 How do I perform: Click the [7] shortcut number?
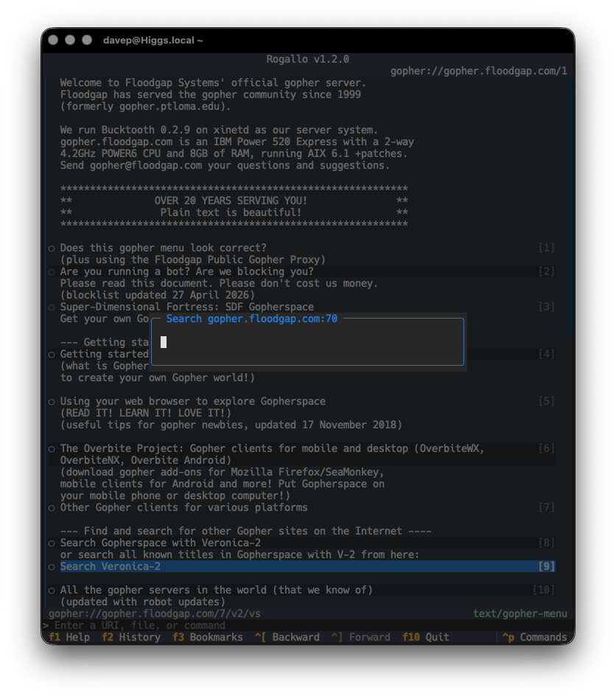[547, 507]
